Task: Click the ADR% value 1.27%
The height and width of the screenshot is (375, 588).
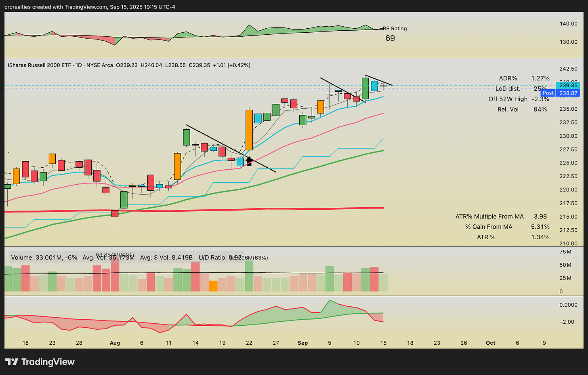Action: (x=540, y=78)
